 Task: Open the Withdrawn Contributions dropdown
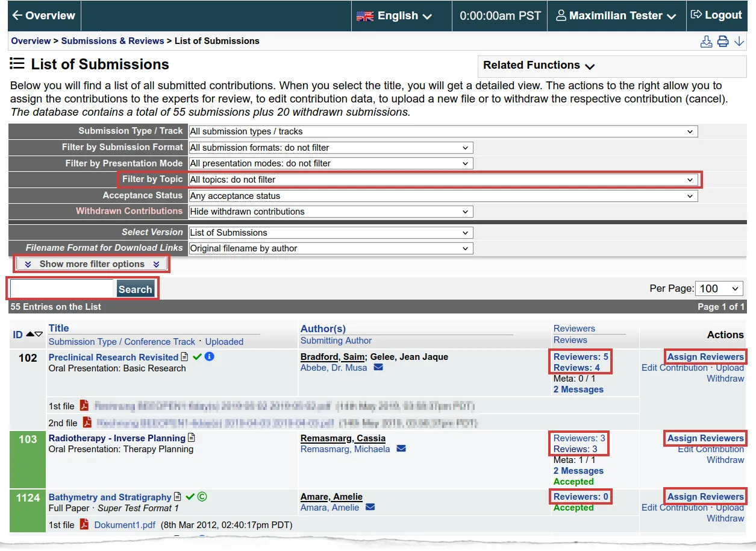(x=331, y=212)
